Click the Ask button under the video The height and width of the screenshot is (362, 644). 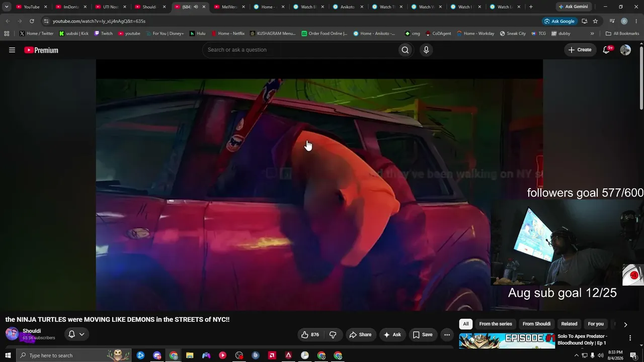(392, 335)
